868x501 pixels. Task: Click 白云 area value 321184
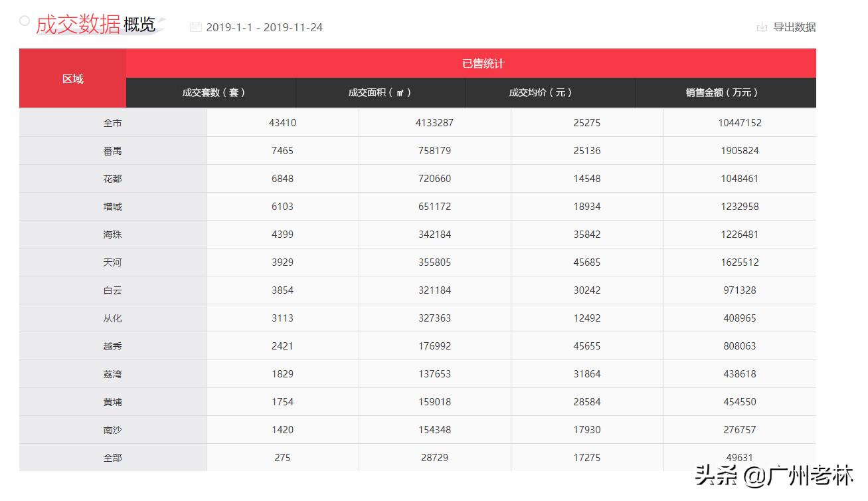coord(435,290)
